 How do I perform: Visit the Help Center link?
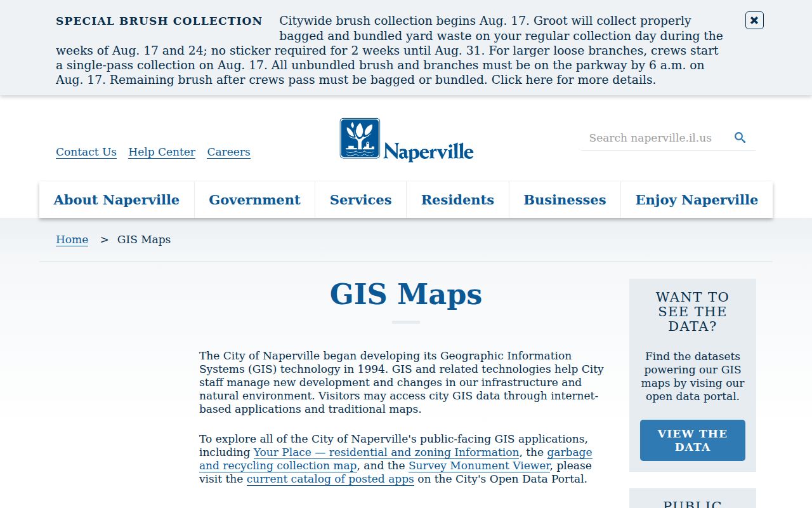point(162,152)
